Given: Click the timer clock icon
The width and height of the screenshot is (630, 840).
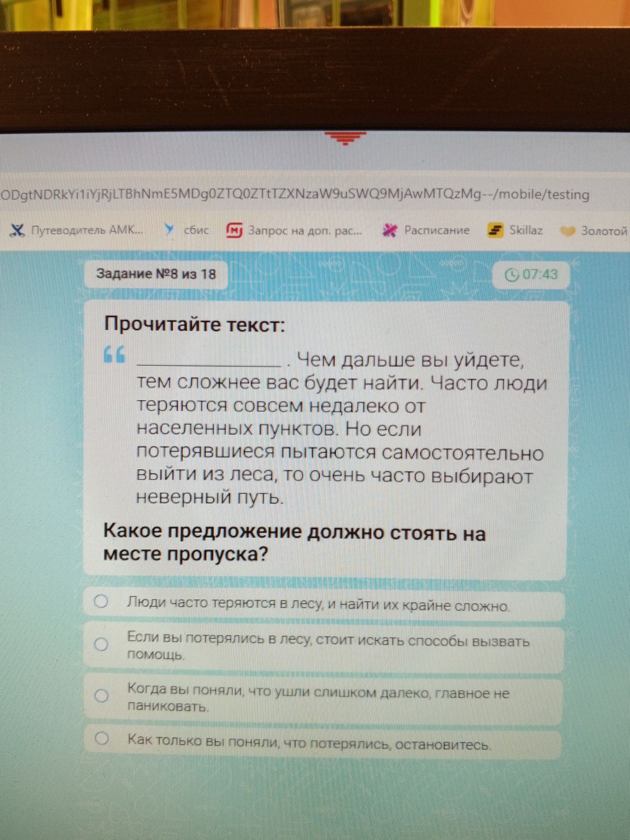Looking at the screenshot, I should tap(511, 275).
